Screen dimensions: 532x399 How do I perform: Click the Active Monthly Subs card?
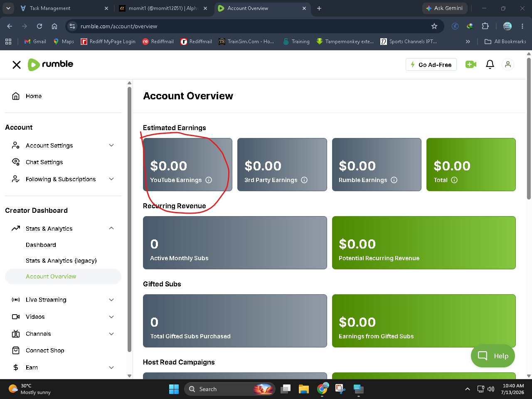235,243
